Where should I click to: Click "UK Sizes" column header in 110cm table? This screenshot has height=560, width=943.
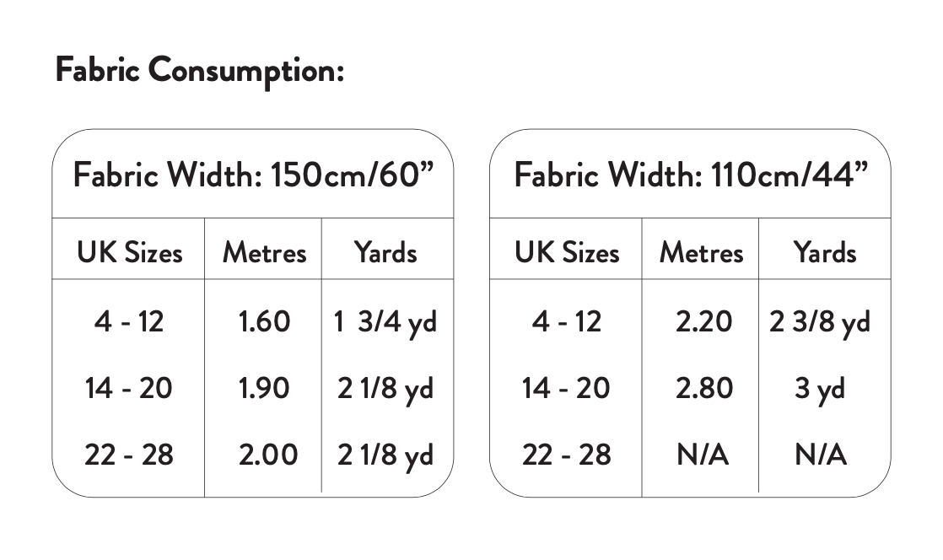click(x=567, y=252)
